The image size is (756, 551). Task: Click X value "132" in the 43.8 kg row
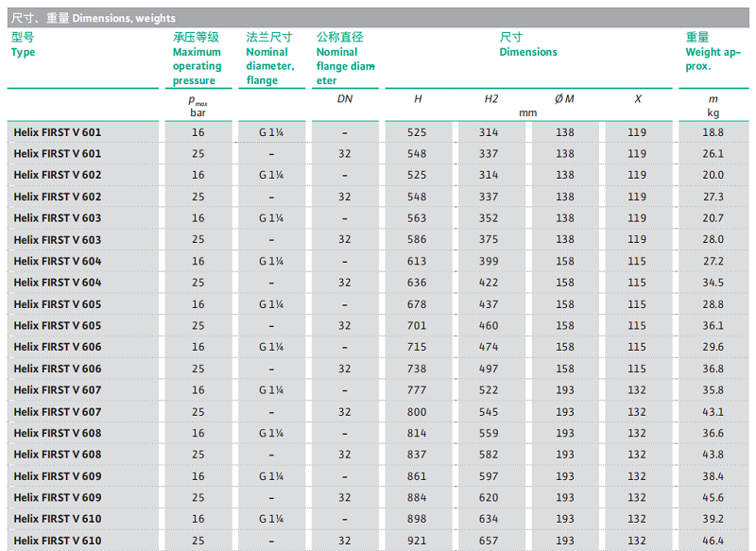click(637, 455)
